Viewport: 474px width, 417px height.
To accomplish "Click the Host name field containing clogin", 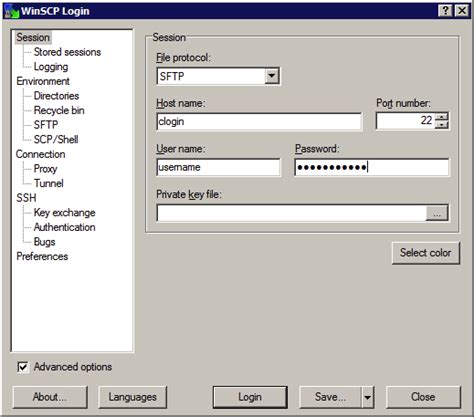I will [259, 122].
